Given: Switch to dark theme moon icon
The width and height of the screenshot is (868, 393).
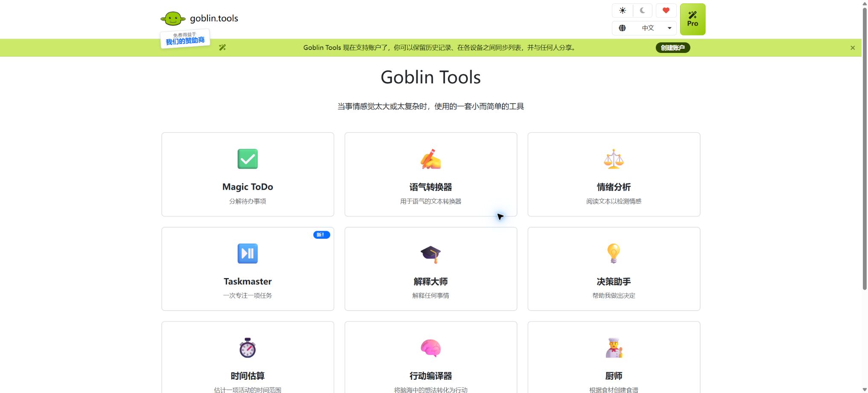Looking at the screenshot, I should tap(643, 11).
